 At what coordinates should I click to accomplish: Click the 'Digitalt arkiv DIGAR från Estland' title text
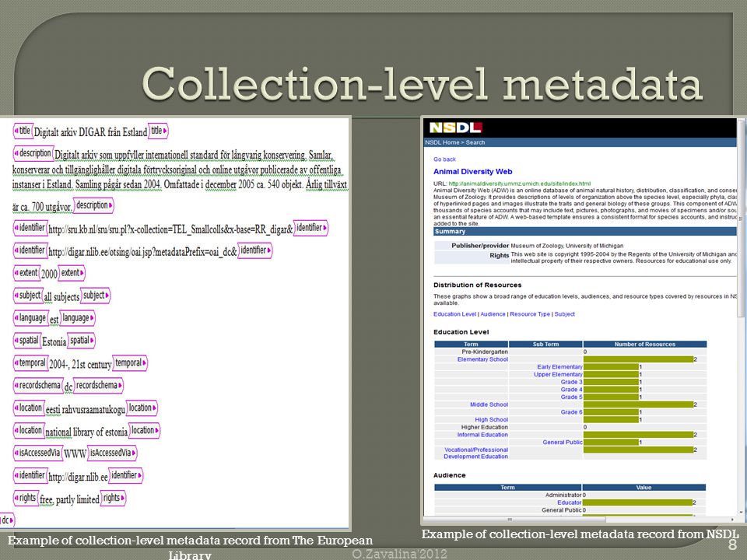click(90, 132)
